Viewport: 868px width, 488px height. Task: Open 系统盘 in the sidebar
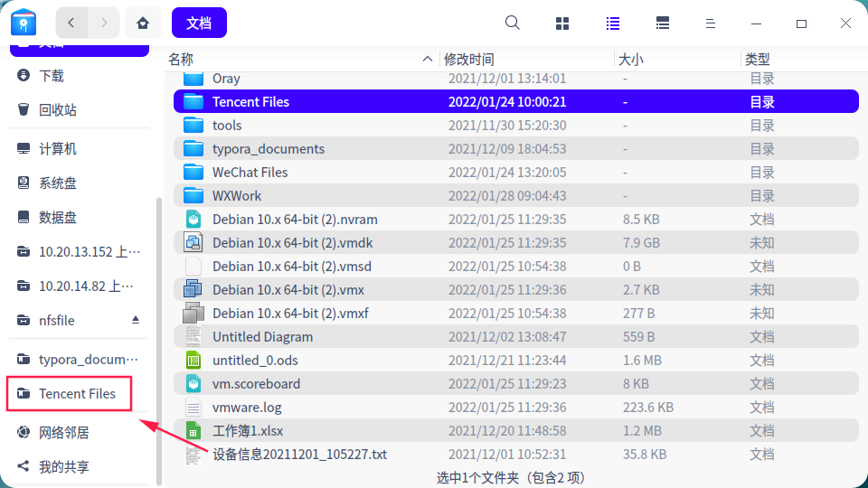(x=80, y=183)
